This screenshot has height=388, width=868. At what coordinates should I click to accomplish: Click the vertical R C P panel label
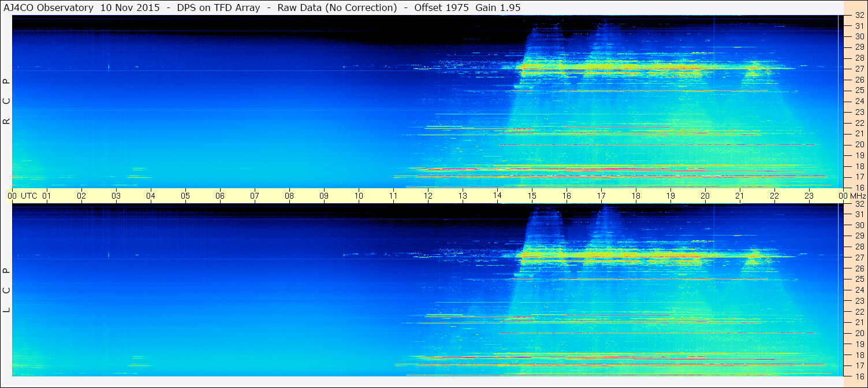coord(7,101)
